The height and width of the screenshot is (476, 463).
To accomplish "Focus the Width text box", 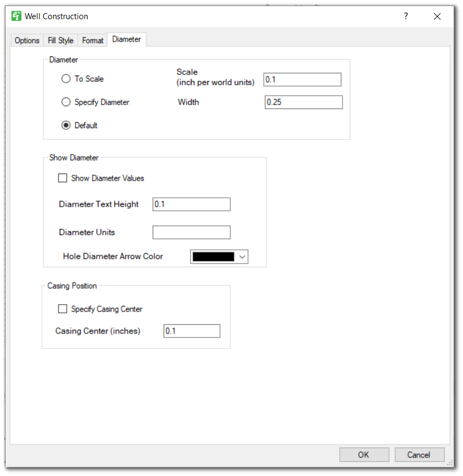I will [303, 102].
